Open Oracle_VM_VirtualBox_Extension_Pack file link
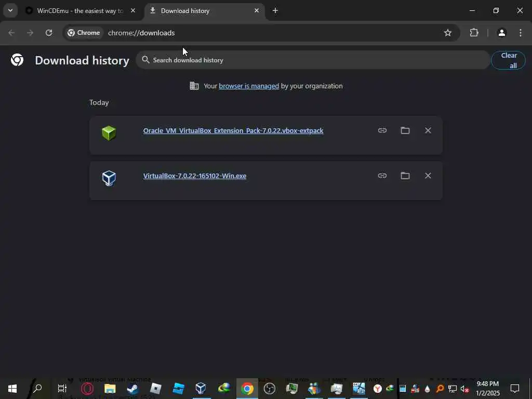Image resolution: width=532 pixels, height=399 pixels. pos(233,130)
